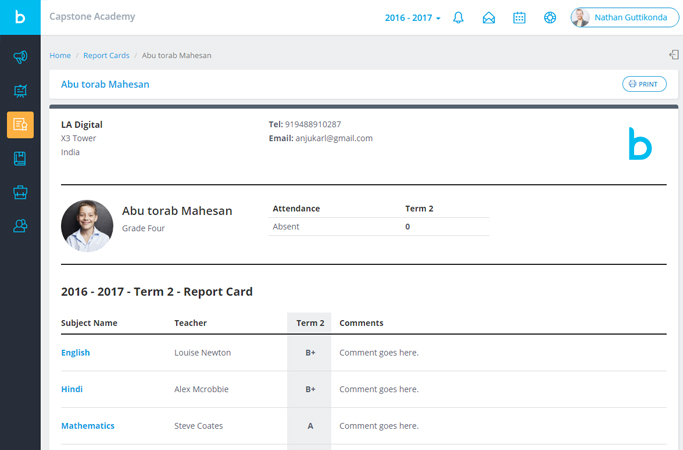This screenshot has width=683, height=450.
Task: Open the Mathematics subject link
Action: point(88,426)
